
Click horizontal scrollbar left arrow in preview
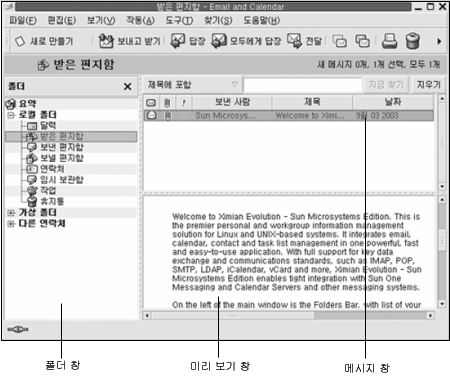coord(147,315)
